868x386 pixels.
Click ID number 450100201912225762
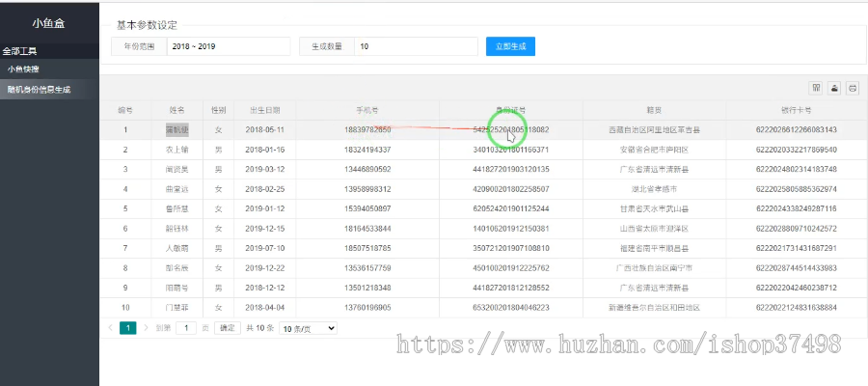pyautogui.click(x=511, y=268)
